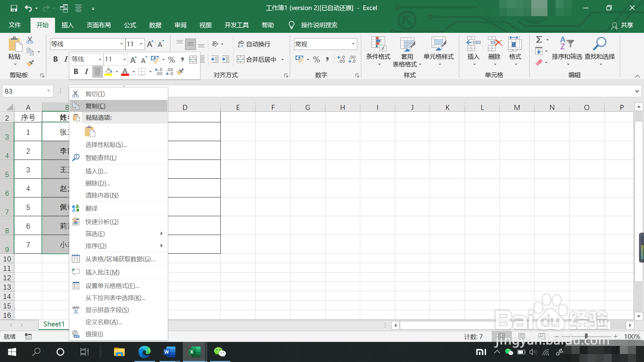Screen dimensions: 644x362
Task: Click the Save icon in the quick access toolbar
Action: coord(14,8)
